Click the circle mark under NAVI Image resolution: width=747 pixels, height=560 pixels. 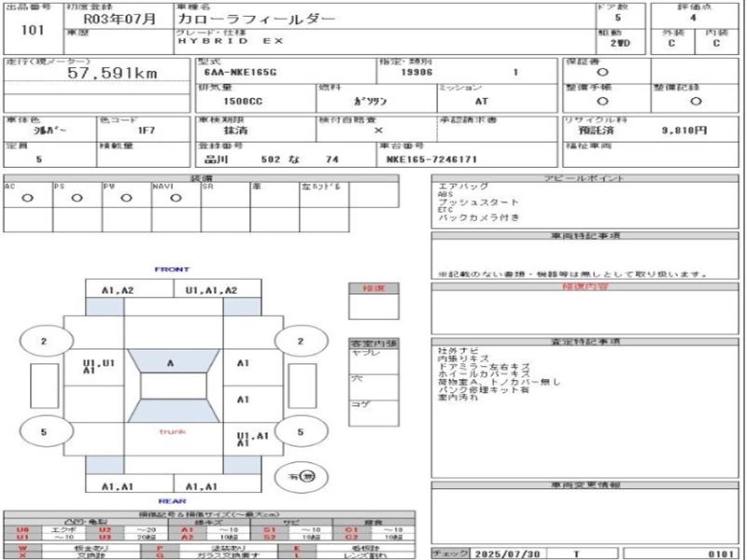point(176,198)
